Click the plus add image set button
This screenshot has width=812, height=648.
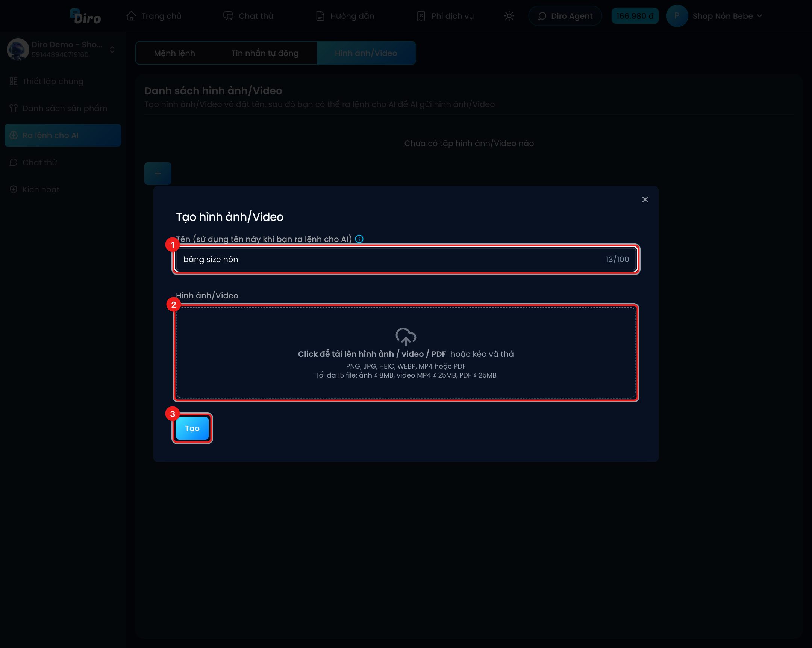click(x=158, y=174)
